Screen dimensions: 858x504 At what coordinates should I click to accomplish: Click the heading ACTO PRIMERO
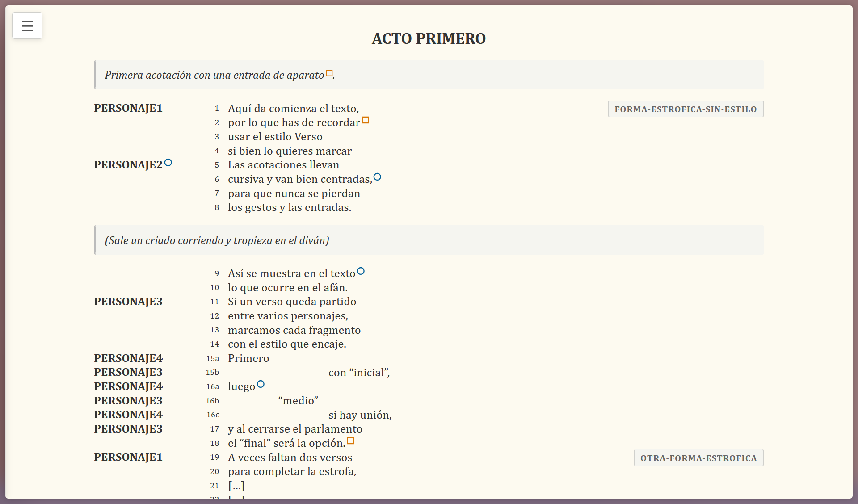click(429, 39)
